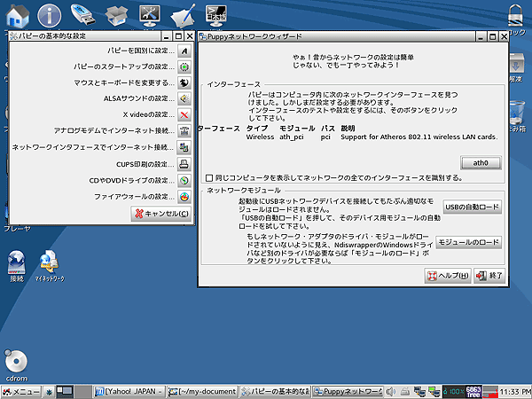Open the package box desktop icon
Viewport: 532px width, 399px height.
(x=116, y=16)
